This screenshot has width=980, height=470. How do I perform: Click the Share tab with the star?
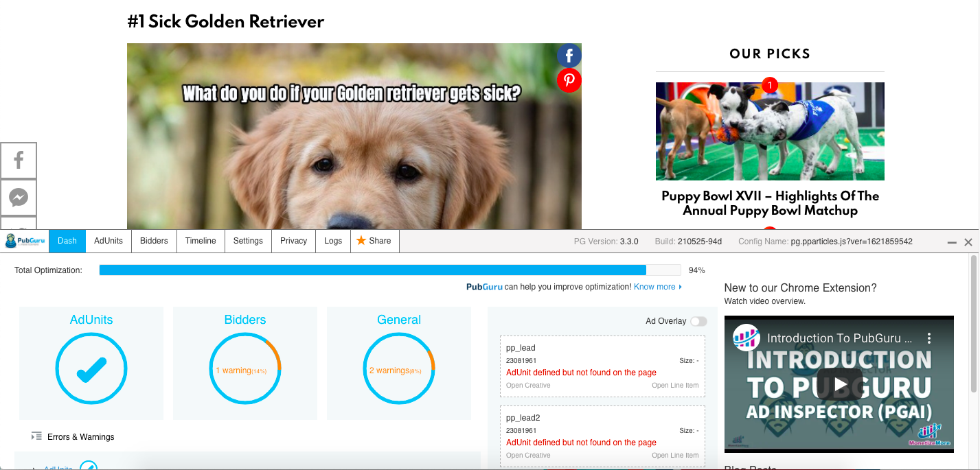[x=374, y=241]
